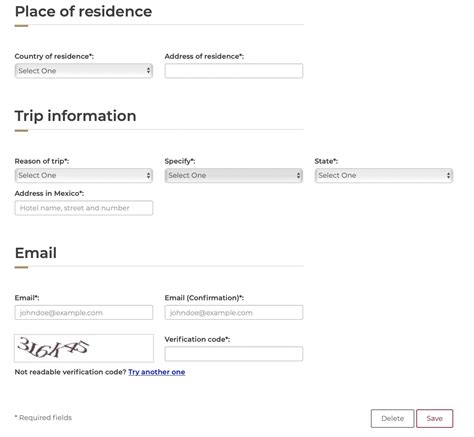Click the Trip information heading

click(75, 116)
